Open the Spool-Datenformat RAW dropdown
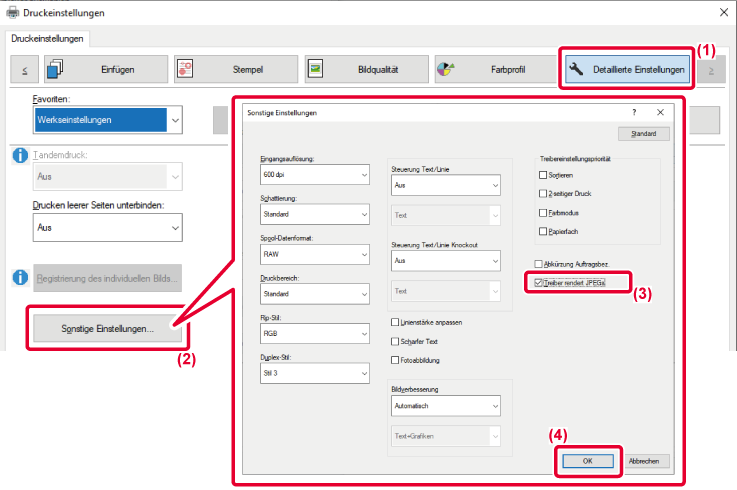The image size is (737, 490). (315, 254)
